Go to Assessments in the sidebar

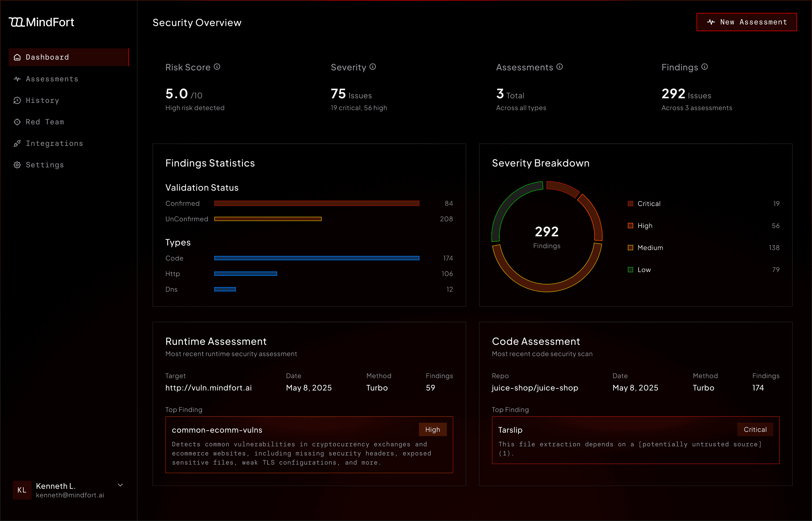click(x=69, y=79)
